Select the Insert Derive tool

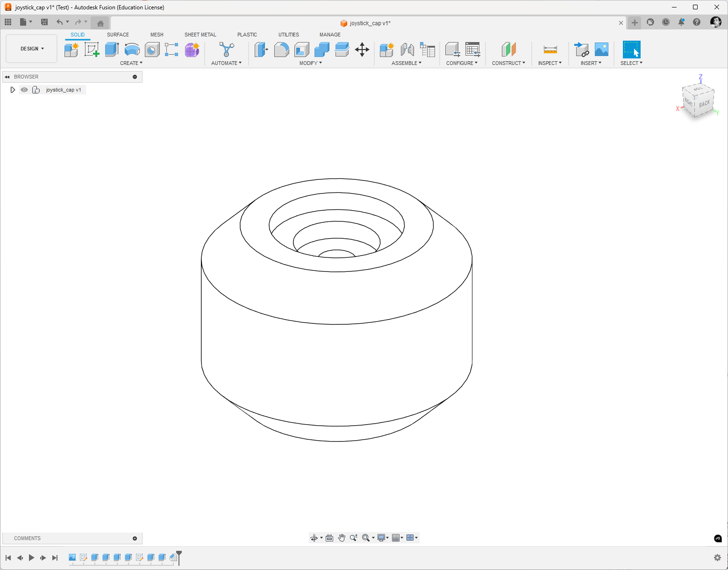click(581, 50)
